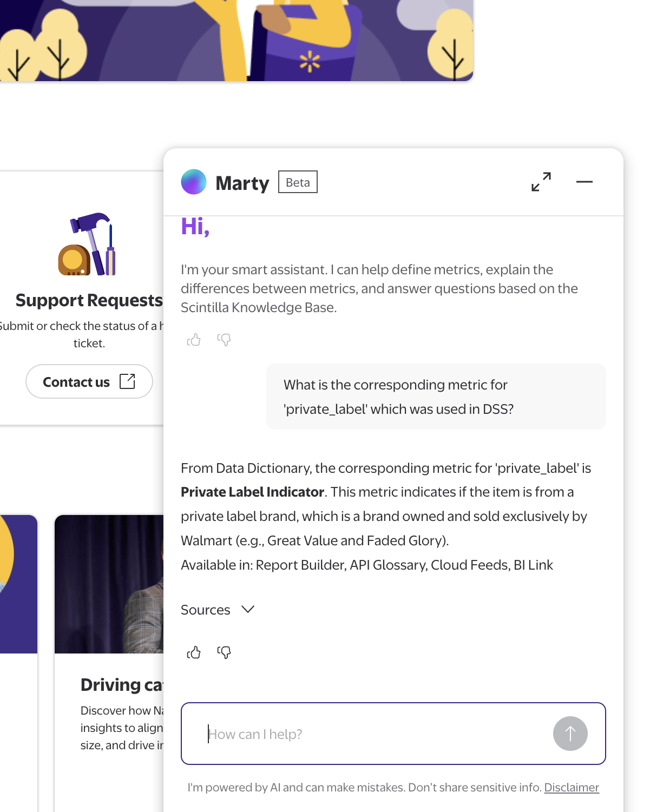Click the 'Driving ca' card title
650x812 pixels.
[122, 685]
